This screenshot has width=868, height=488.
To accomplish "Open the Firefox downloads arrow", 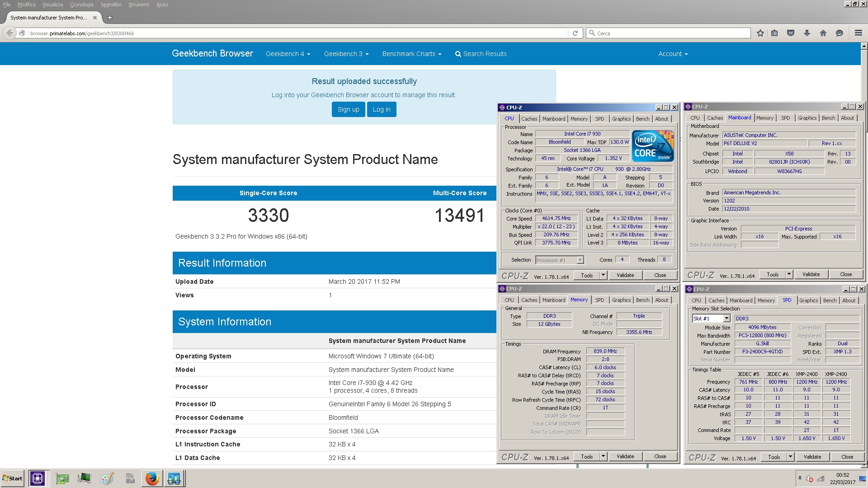I will click(807, 33).
